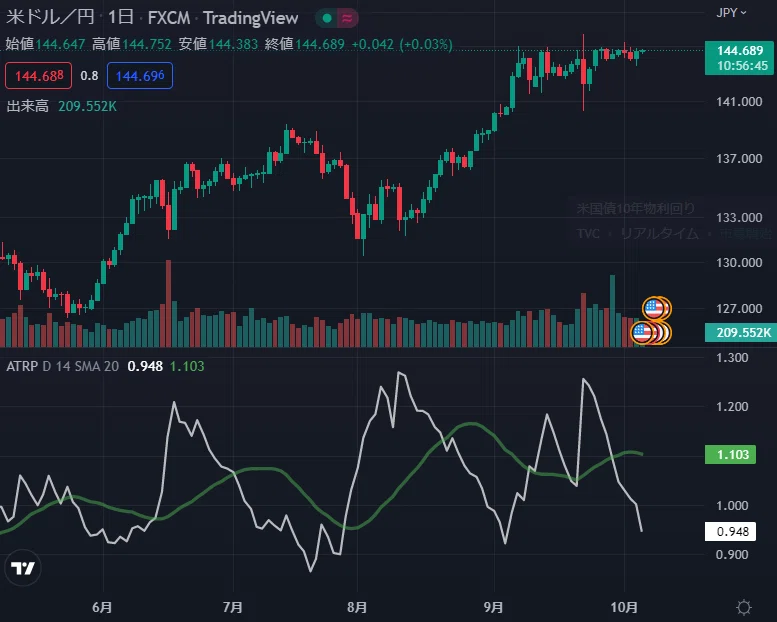Click the green market status dot
The width and height of the screenshot is (777, 622).
click(327, 18)
